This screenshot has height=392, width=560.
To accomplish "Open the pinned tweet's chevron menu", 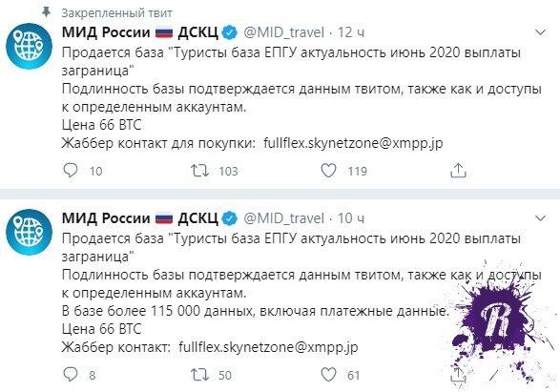I will (541, 32).
